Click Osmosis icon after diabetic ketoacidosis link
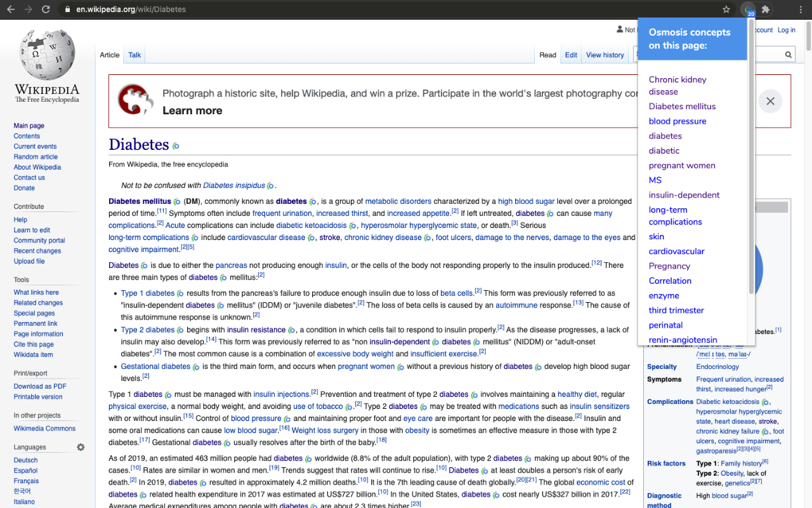This screenshot has width=812, height=508. pyautogui.click(x=353, y=225)
